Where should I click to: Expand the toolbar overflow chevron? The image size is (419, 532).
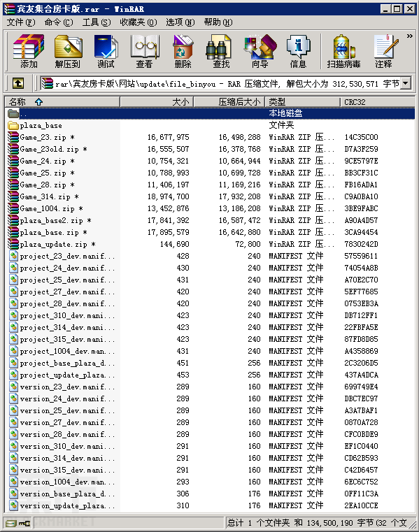(409, 36)
